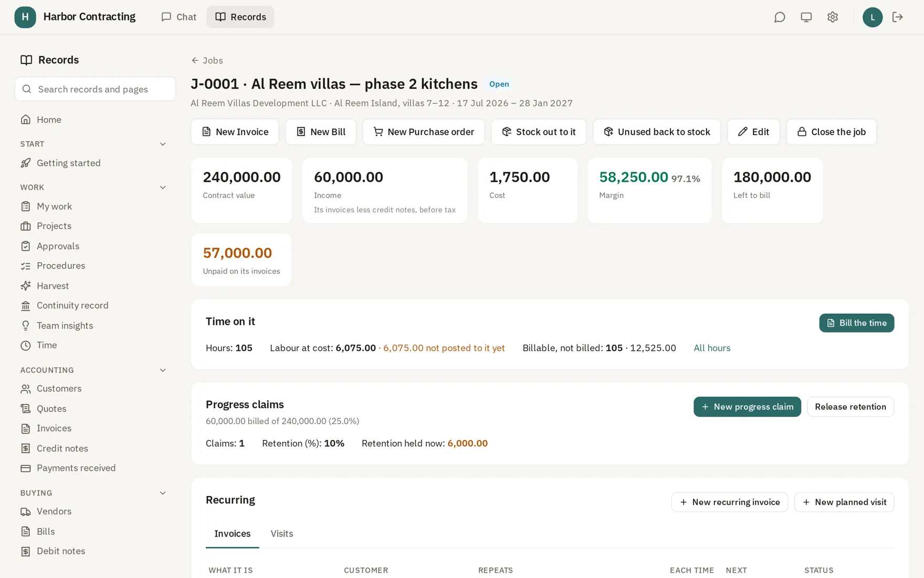Go back to Jobs link

point(207,60)
